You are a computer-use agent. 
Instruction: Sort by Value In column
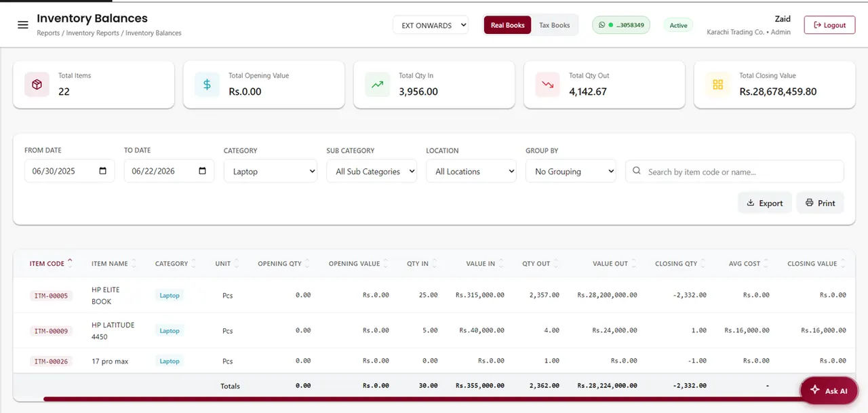[x=485, y=263]
